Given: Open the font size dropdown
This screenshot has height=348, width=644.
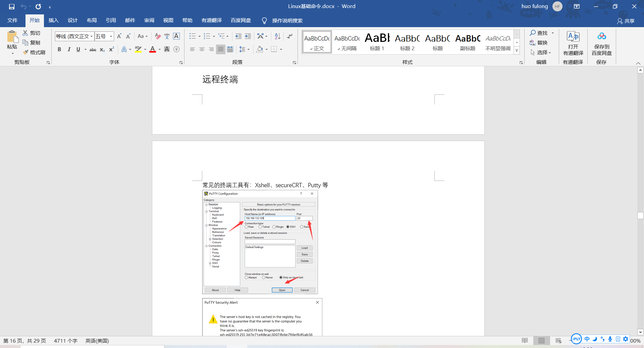Looking at the screenshot, I should point(111,36).
